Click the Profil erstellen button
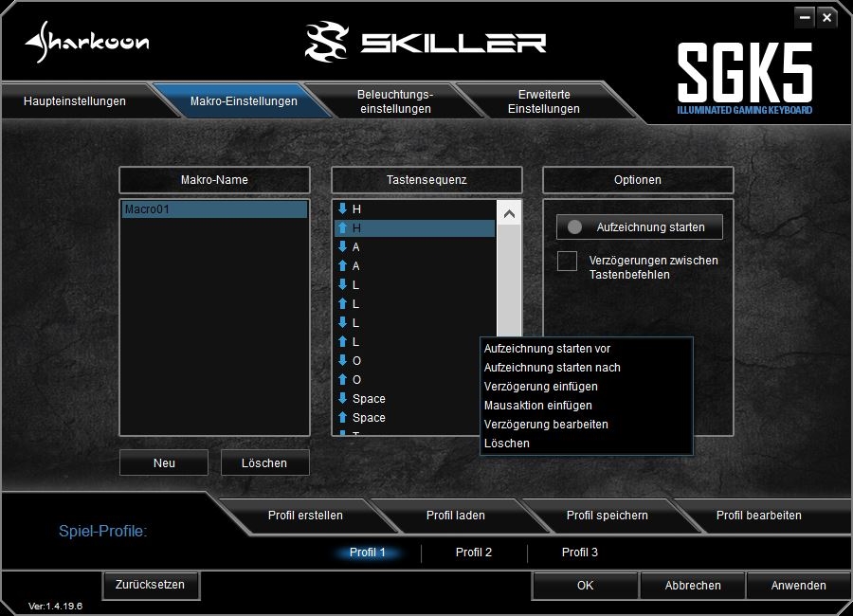Screen dimensions: 853x616 305,516
